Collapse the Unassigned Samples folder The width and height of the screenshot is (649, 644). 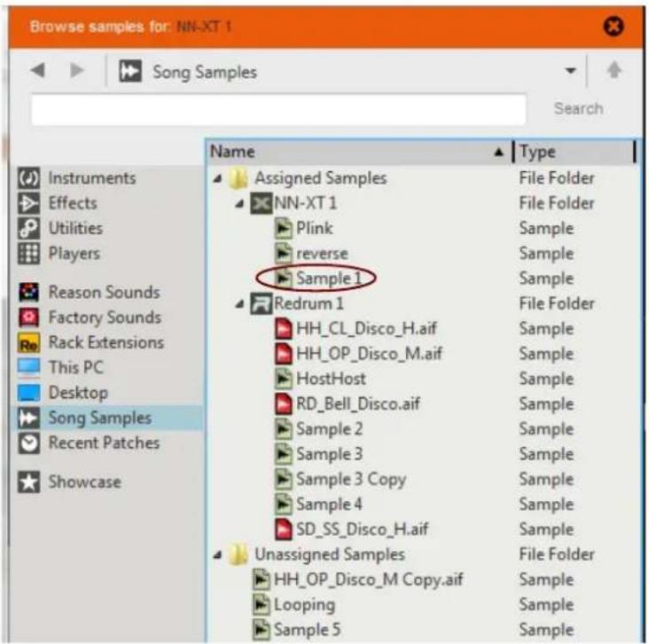click(218, 555)
